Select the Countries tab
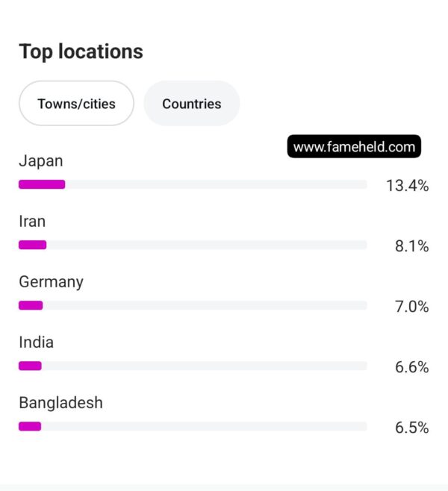448x491 pixels. pos(192,103)
